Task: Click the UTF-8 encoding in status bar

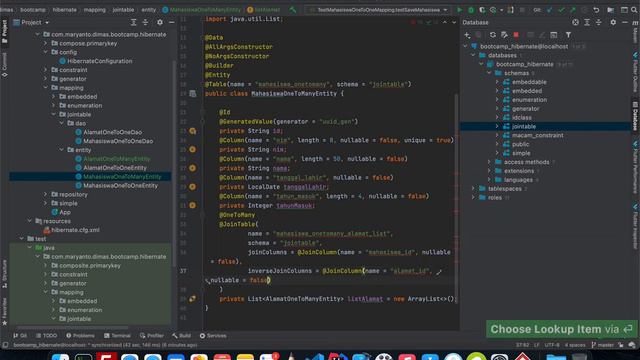Action: tap(552, 345)
